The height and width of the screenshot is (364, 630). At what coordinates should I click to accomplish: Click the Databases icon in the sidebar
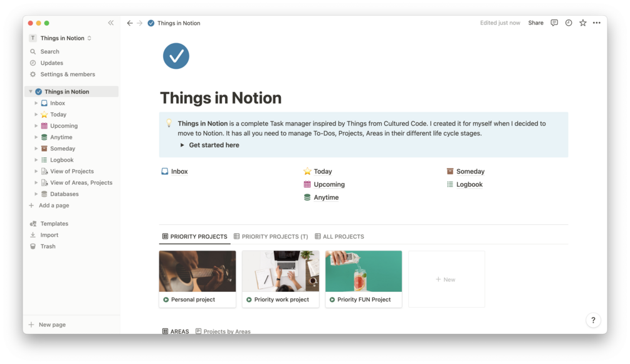tap(45, 194)
